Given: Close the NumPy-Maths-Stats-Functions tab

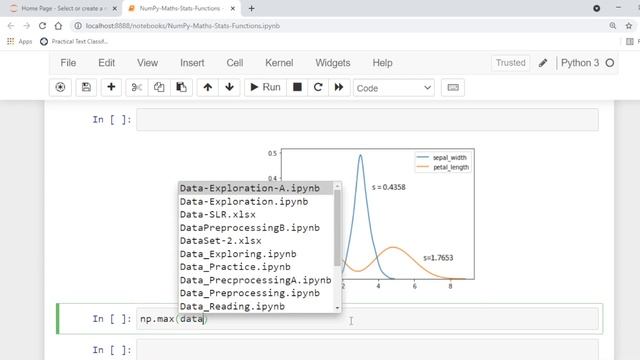Looking at the screenshot, I should 233,8.
